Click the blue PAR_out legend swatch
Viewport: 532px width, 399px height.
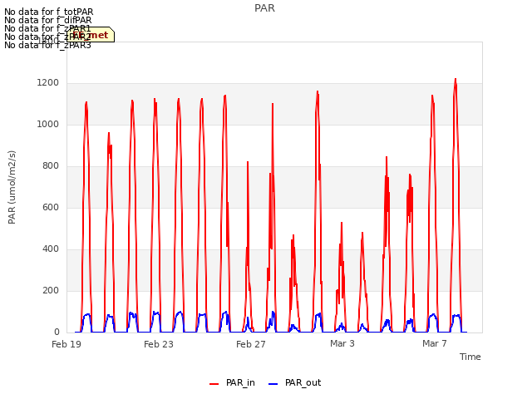(x=273, y=384)
